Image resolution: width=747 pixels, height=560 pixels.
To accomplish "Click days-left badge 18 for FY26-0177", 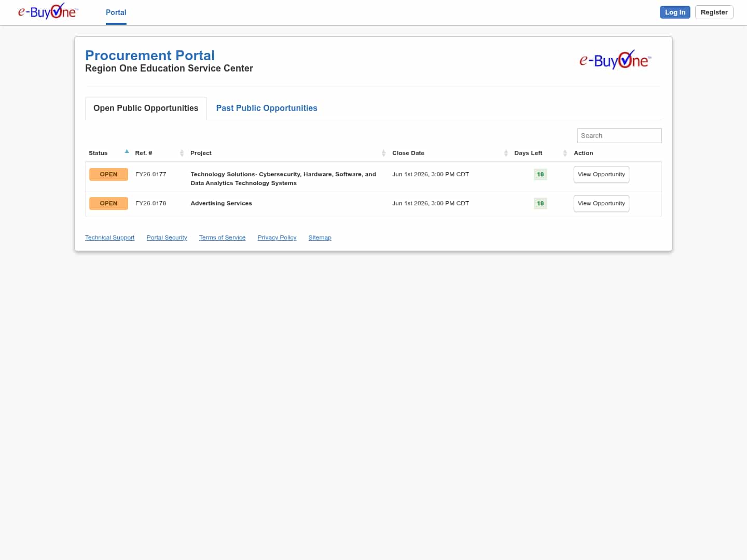I will [x=540, y=175].
